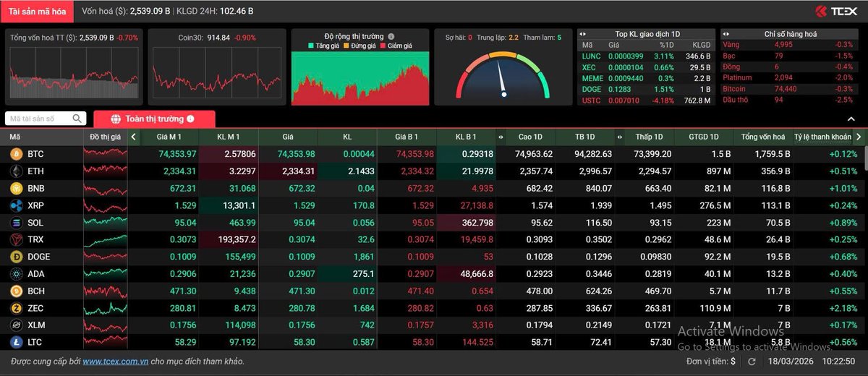Click the Mã tài sản số search field

40,119
